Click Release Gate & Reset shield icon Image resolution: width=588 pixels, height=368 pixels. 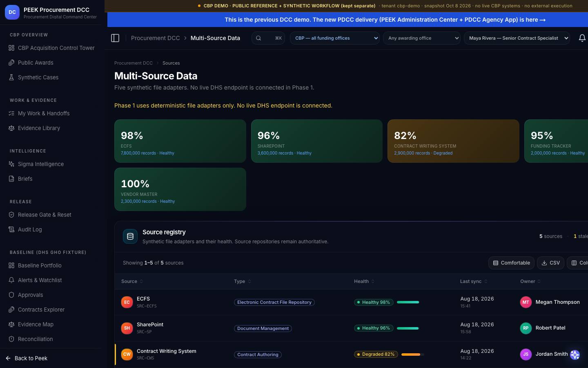tap(11, 215)
